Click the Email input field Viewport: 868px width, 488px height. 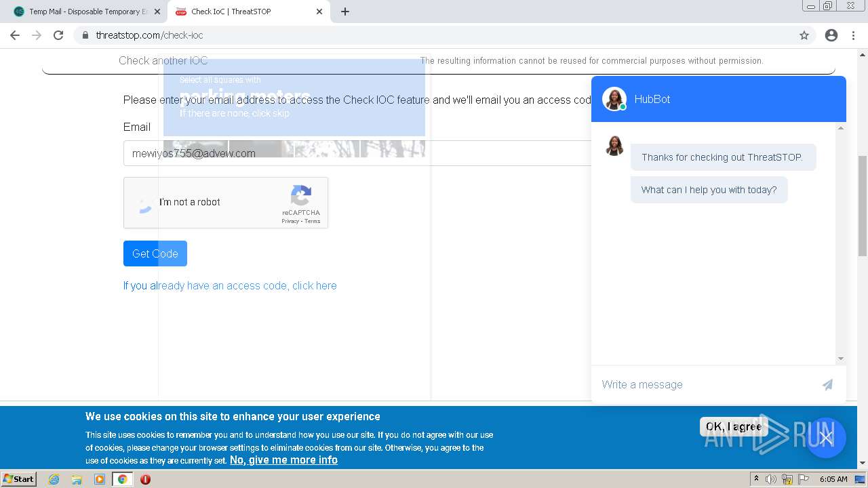click(x=357, y=153)
